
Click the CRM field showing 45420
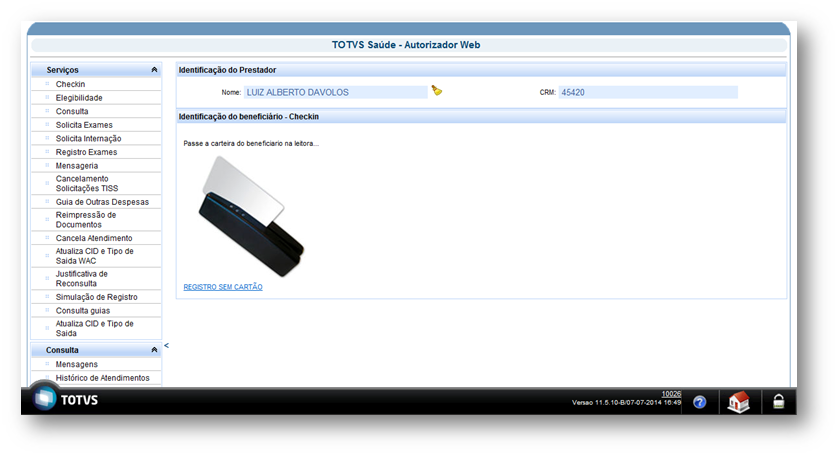point(648,92)
